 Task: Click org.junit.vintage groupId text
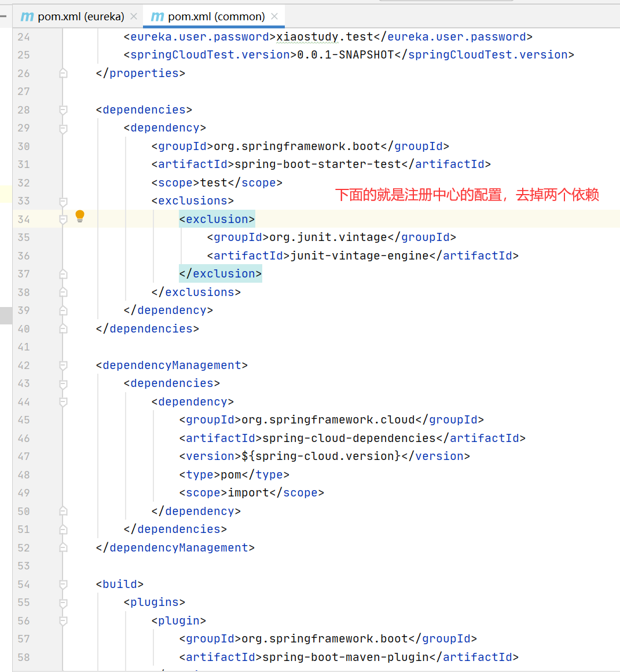click(328, 238)
